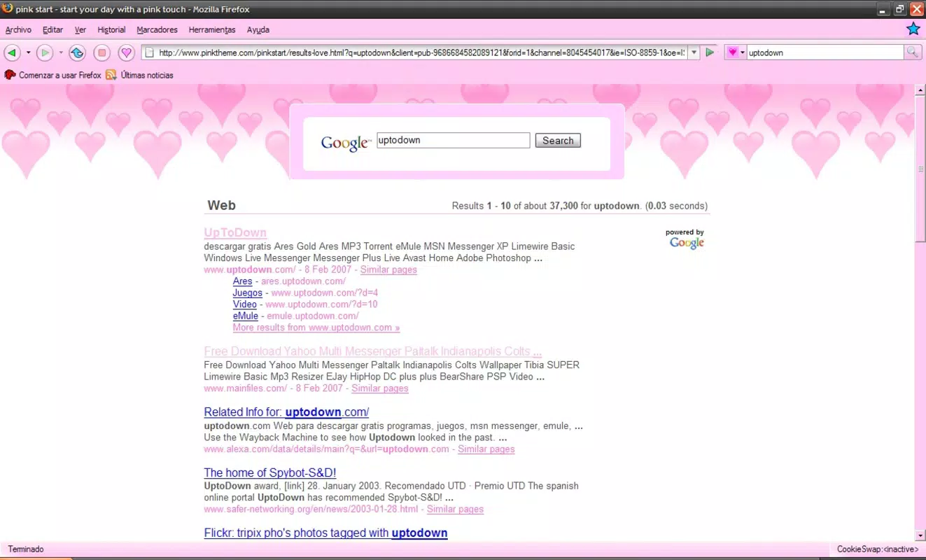Open the eMule sublink

coord(246,316)
